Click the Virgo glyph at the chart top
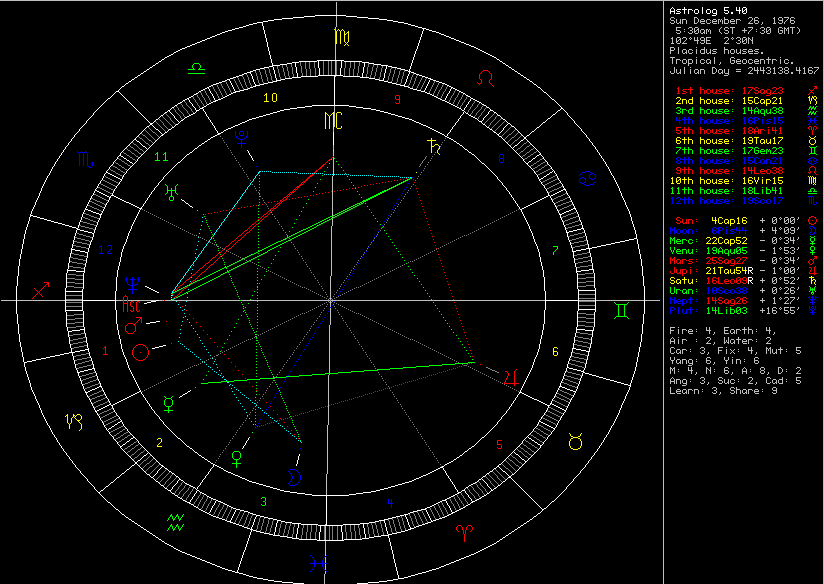Screen dimensions: 824x584 (x=342, y=39)
